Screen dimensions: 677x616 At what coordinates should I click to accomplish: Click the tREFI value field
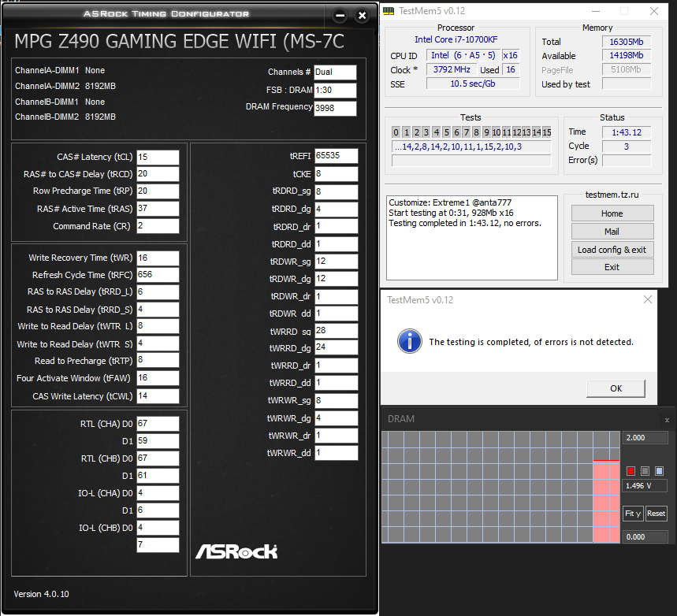[x=337, y=156]
